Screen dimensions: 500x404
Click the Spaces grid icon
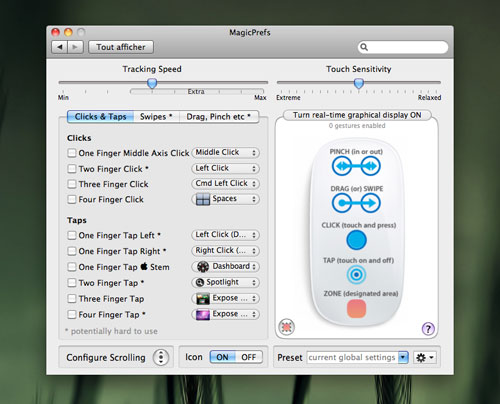tap(203, 199)
